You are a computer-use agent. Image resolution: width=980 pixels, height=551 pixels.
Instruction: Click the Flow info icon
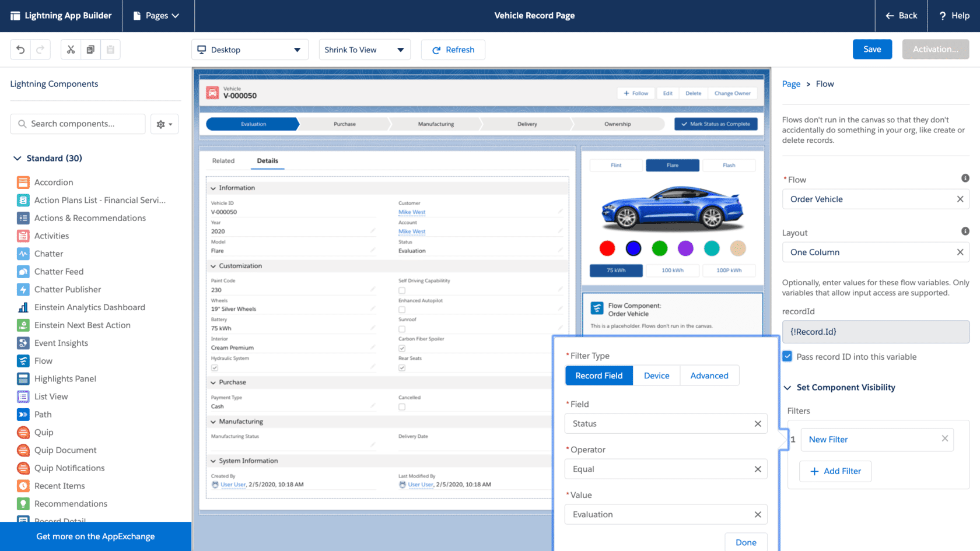pyautogui.click(x=965, y=178)
